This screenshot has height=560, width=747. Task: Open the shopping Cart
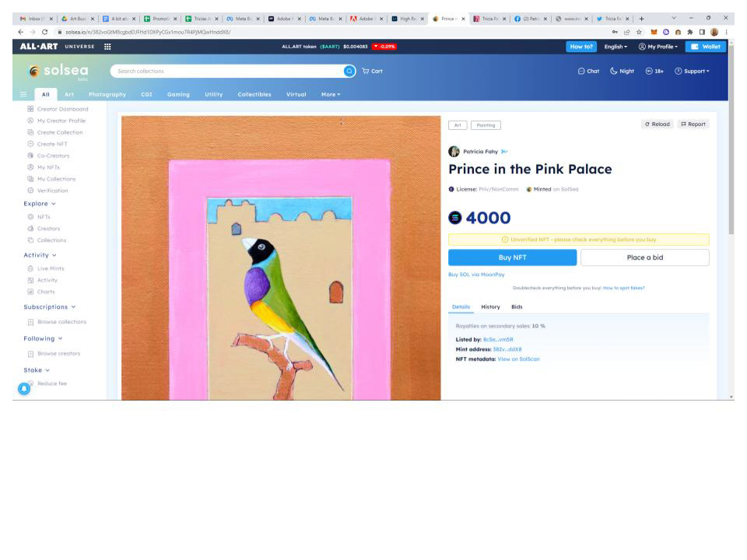click(372, 71)
